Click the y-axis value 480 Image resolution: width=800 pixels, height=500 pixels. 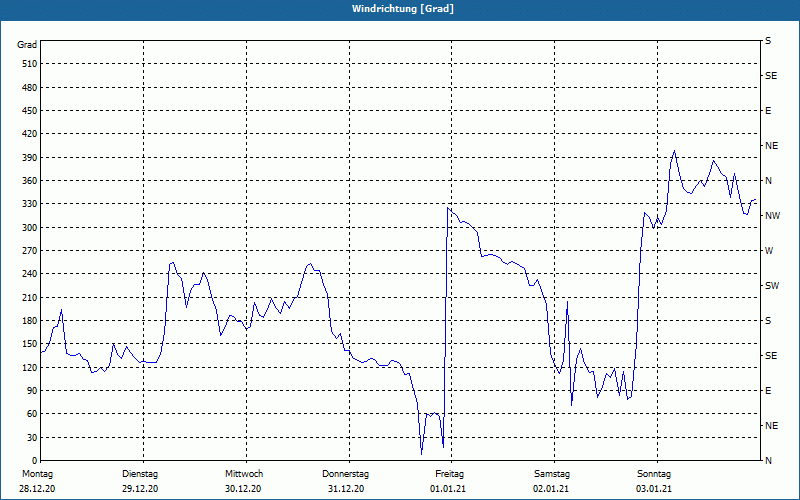[30, 87]
